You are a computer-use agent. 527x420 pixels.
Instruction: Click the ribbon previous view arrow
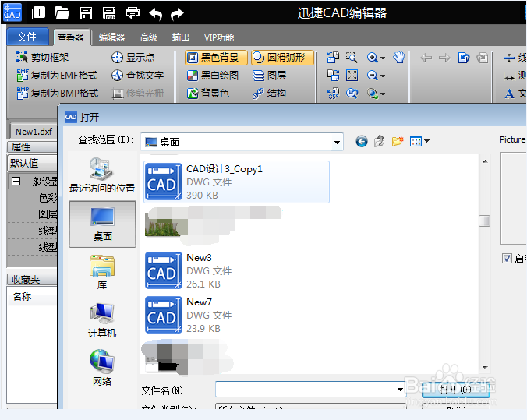coord(426,58)
